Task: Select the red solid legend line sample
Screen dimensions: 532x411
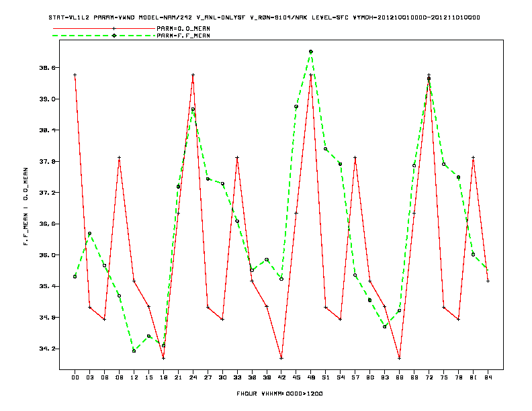Action: [x=104, y=28]
